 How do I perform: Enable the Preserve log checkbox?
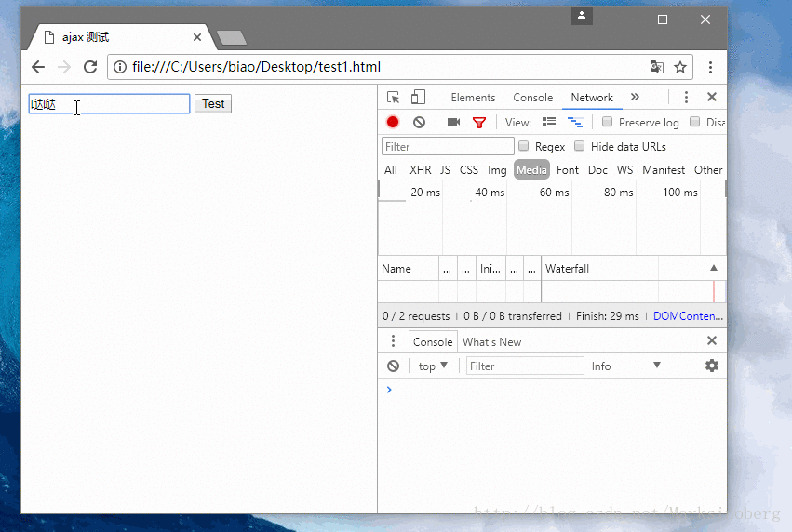coord(608,122)
